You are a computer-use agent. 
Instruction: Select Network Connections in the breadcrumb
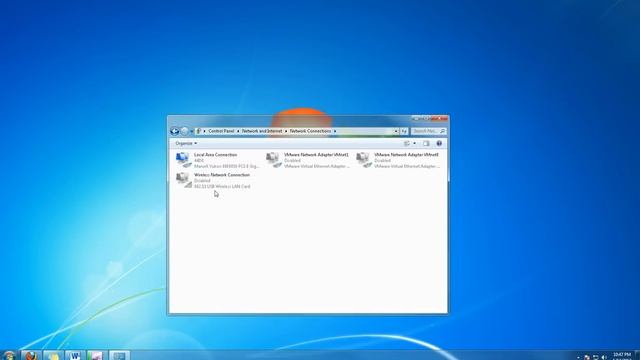point(310,131)
